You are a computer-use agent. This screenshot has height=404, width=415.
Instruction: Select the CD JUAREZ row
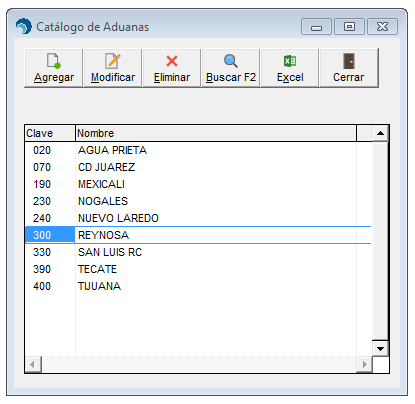[198, 167]
